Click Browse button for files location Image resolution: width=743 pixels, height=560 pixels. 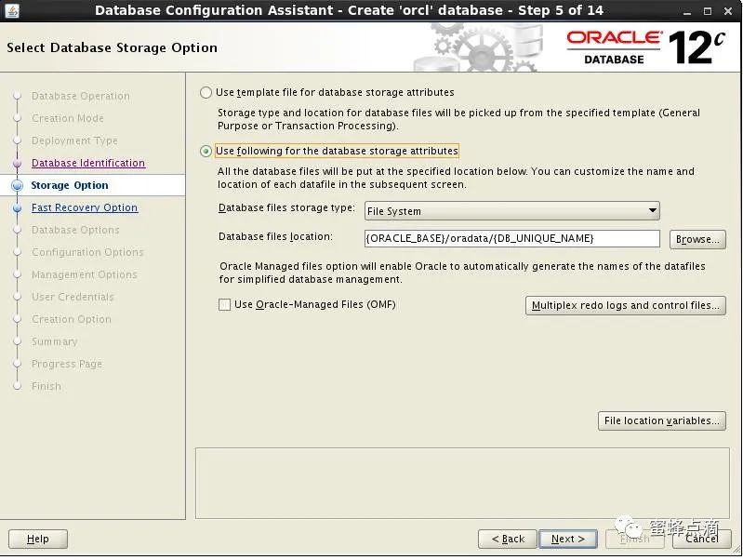pos(697,239)
